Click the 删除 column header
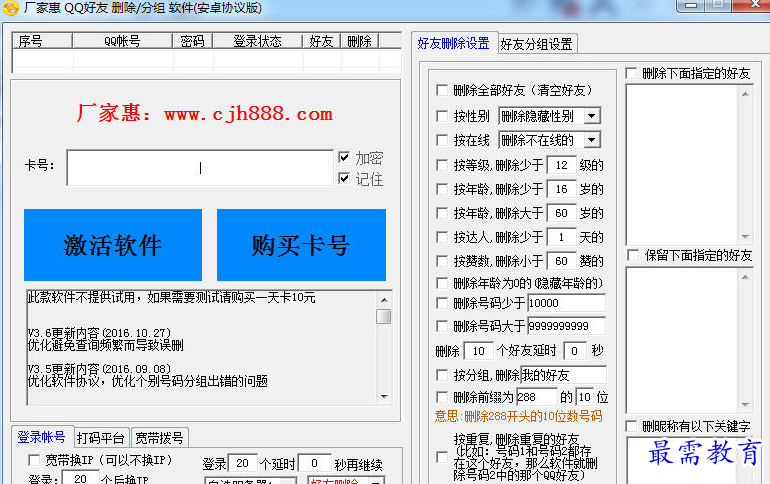This screenshot has height=484, width=770. tap(359, 41)
